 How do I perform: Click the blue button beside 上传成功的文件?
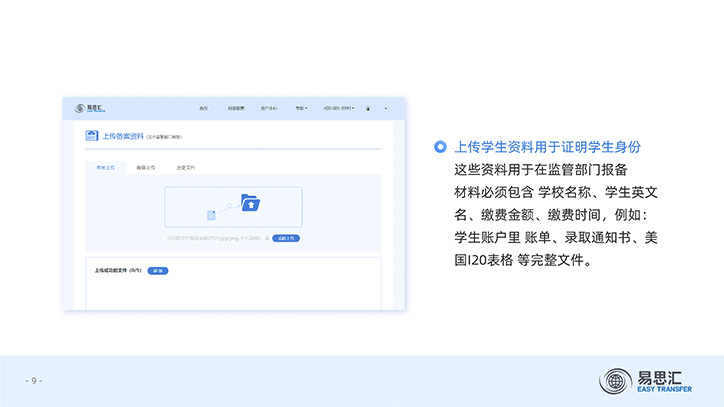click(158, 270)
